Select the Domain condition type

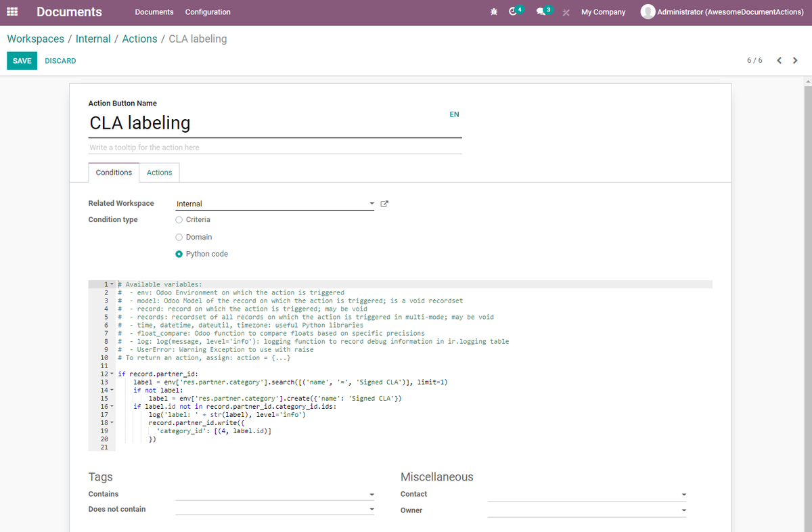pyautogui.click(x=179, y=237)
